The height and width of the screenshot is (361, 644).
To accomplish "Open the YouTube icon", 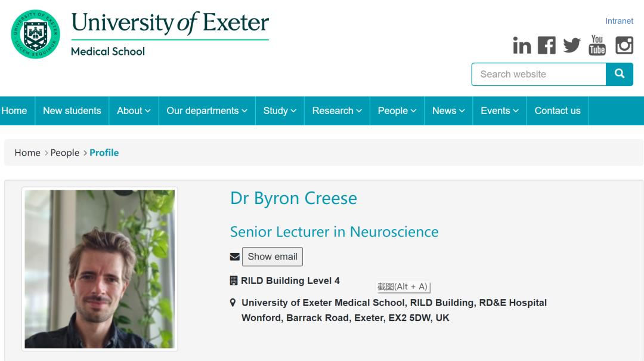I will click(597, 45).
